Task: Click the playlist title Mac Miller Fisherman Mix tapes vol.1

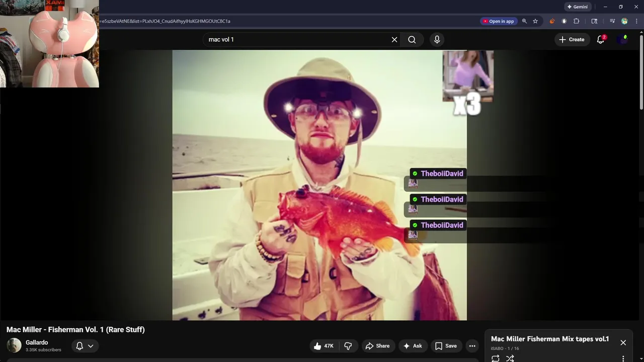Action: point(550,339)
